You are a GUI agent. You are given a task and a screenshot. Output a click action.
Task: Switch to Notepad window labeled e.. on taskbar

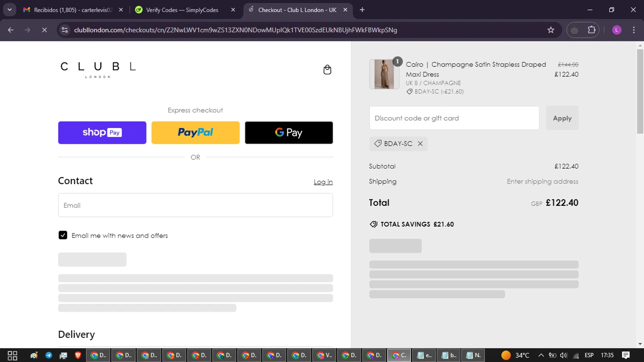click(x=424, y=356)
